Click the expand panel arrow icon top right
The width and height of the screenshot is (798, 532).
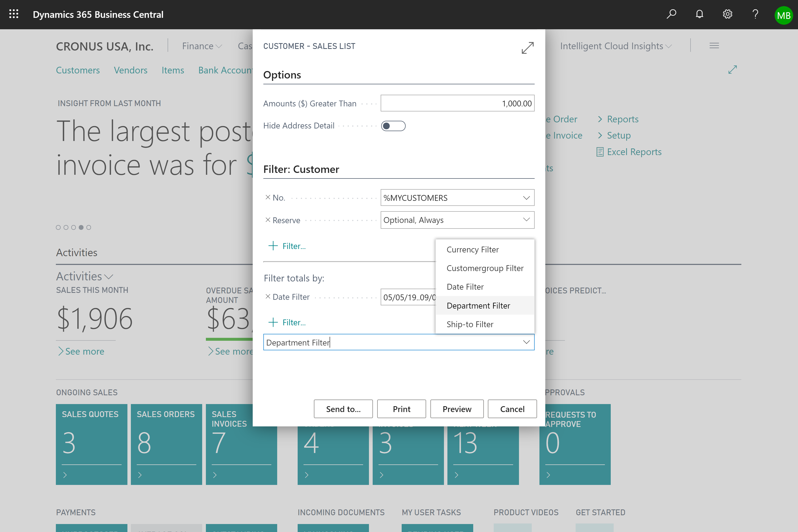pos(527,48)
